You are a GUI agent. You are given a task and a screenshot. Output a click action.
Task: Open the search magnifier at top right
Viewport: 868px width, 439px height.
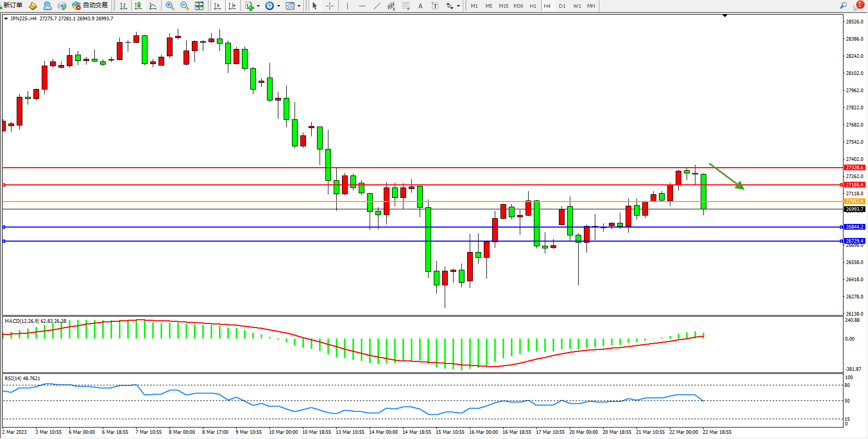click(x=843, y=6)
